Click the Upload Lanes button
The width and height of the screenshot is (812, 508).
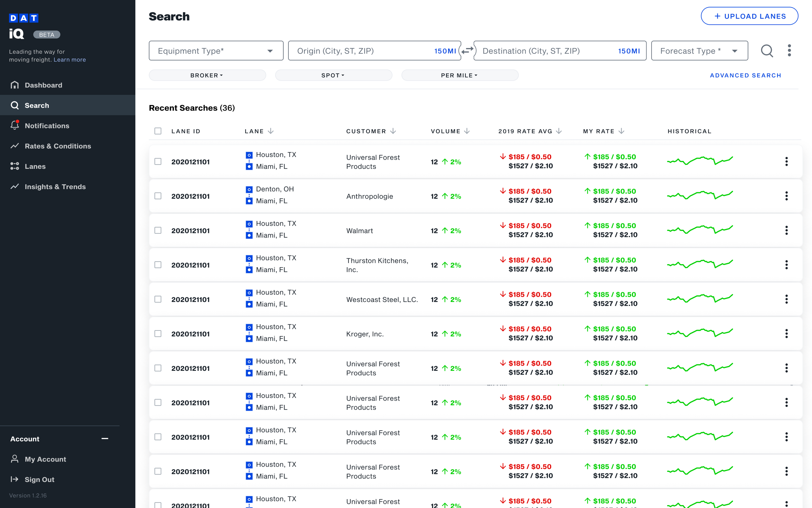(x=750, y=16)
